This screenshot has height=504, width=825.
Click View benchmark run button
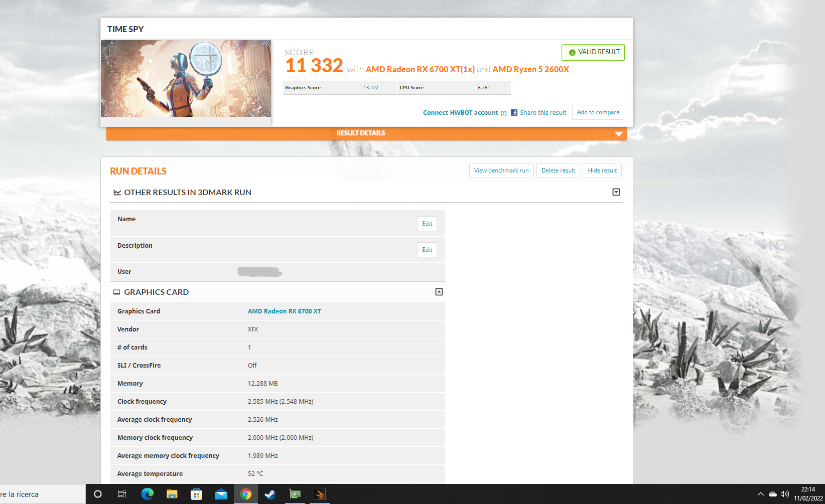tap(501, 171)
